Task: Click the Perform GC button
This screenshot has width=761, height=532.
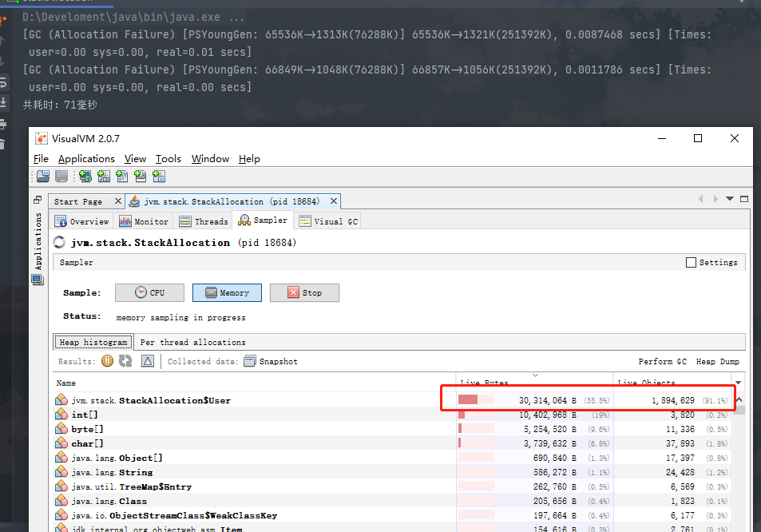Action: pyautogui.click(x=663, y=361)
